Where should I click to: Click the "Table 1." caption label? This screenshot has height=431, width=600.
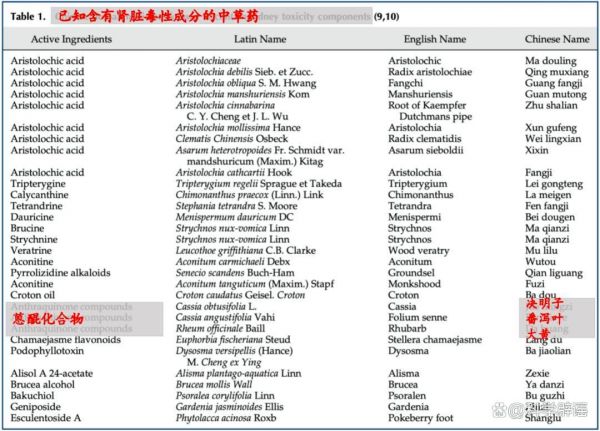tap(28, 16)
